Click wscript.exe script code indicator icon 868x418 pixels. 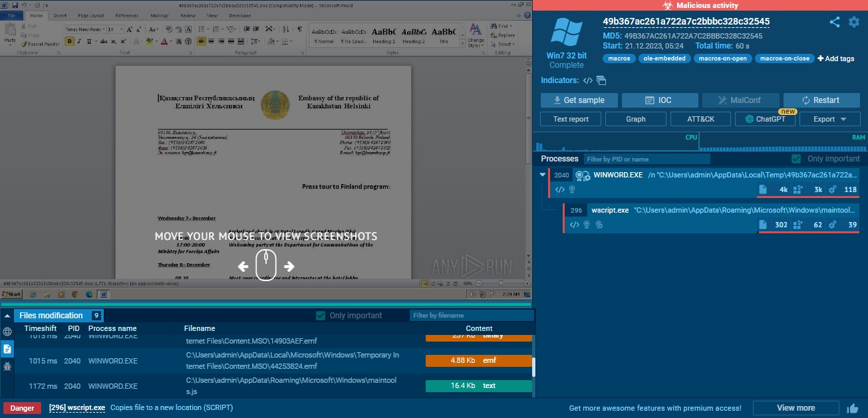click(575, 225)
